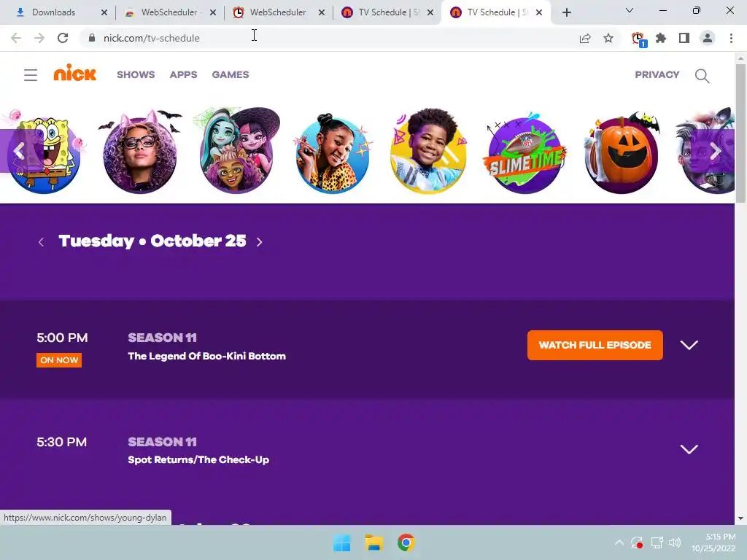Open the Halloween pumpkin thumbnail

(622, 153)
